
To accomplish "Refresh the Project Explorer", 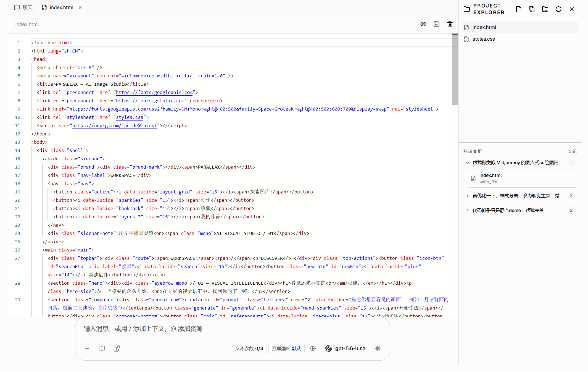I will (558, 9).
